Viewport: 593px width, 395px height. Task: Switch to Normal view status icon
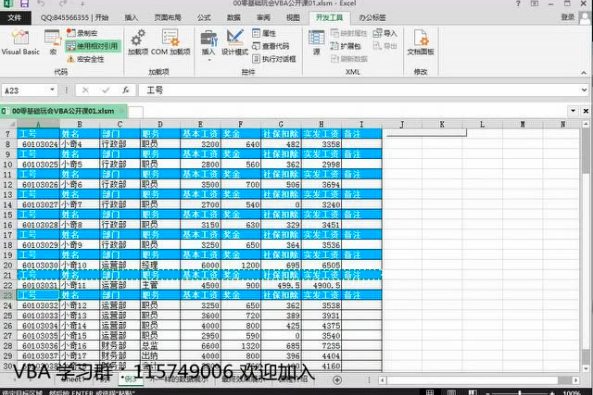tap(430, 392)
